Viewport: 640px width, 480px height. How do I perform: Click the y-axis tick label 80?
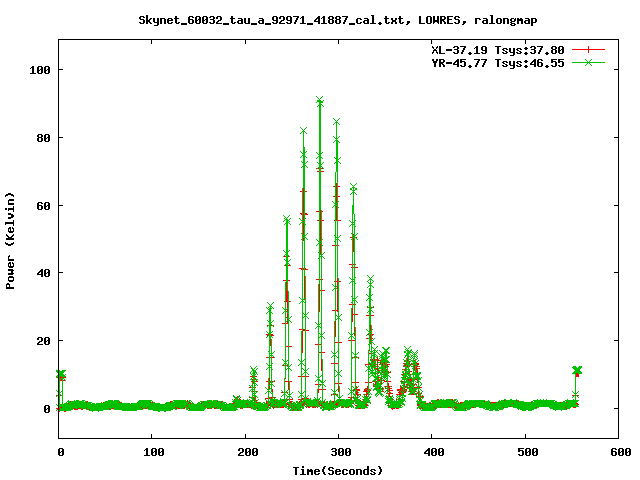click(43, 138)
